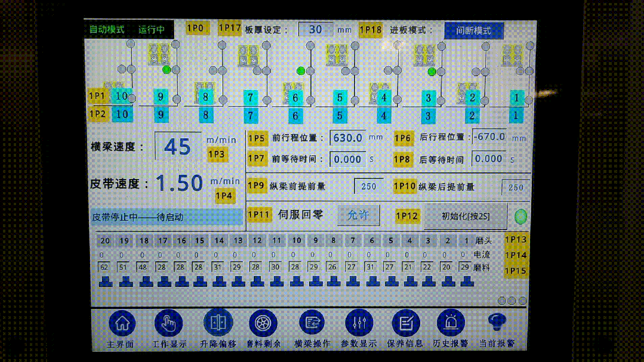644x362 pixels.
Task: Select the 自动模式 mode indicator
Action: point(106,27)
